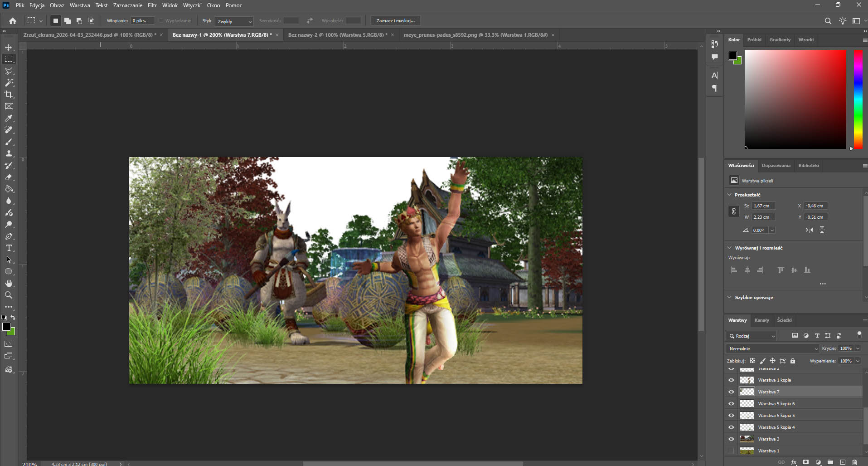The height and width of the screenshot is (466, 868).
Task: Select the Eyedropper tool
Action: (9, 118)
